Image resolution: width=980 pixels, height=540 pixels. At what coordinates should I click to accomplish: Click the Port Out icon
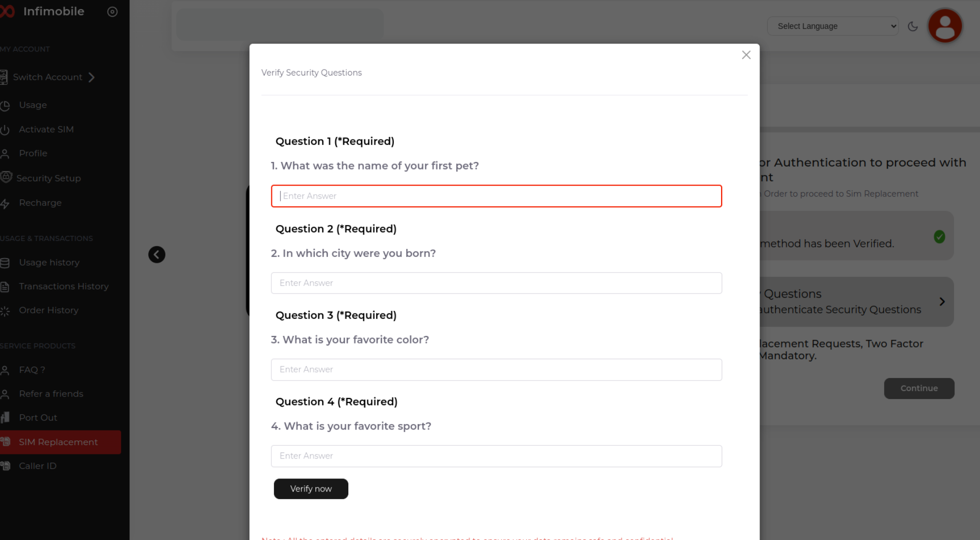(x=5, y=417)
